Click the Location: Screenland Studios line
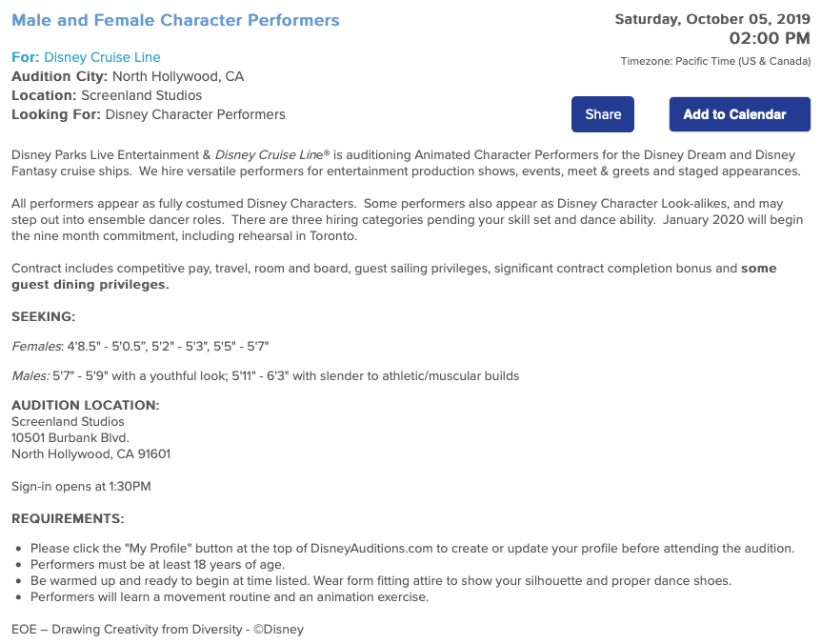This screenshot has width=821, height=644. 107,95
